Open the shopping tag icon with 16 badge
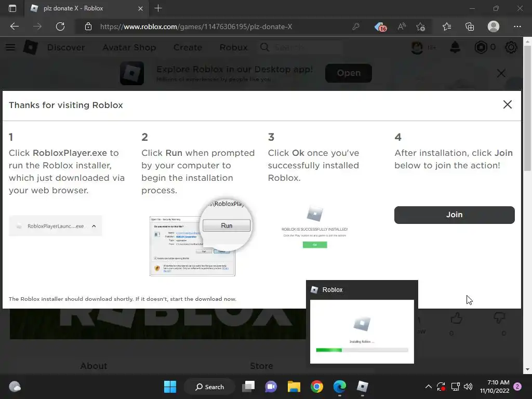Image resolution: width=532 pixels, height=399 pixels. [x=380, y=26]
